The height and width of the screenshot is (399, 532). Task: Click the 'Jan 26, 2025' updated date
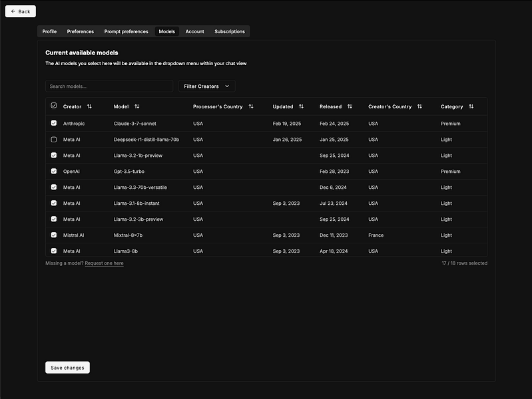(x=287, y=140)
